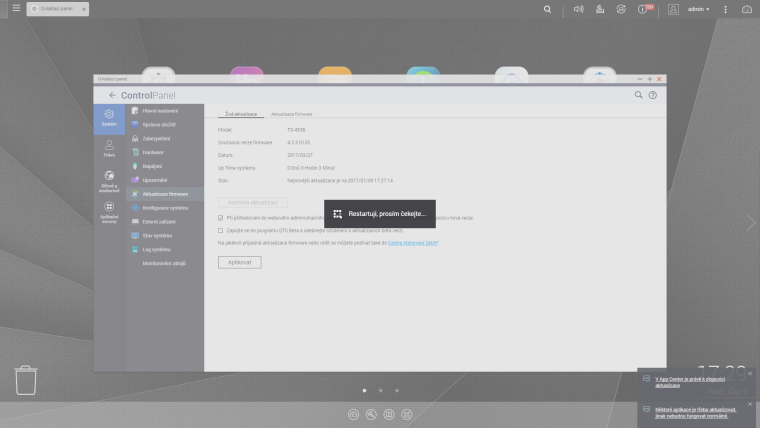This screenshot has width=760, height=428.
Task: Close the Ovládací panel taskbar tab
Action: pos(84,9)
